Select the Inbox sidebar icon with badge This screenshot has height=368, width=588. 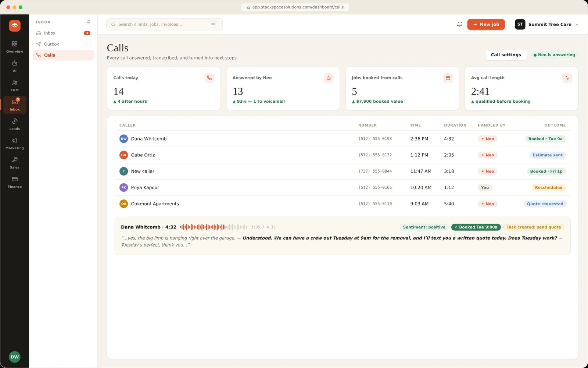(15, 105)
